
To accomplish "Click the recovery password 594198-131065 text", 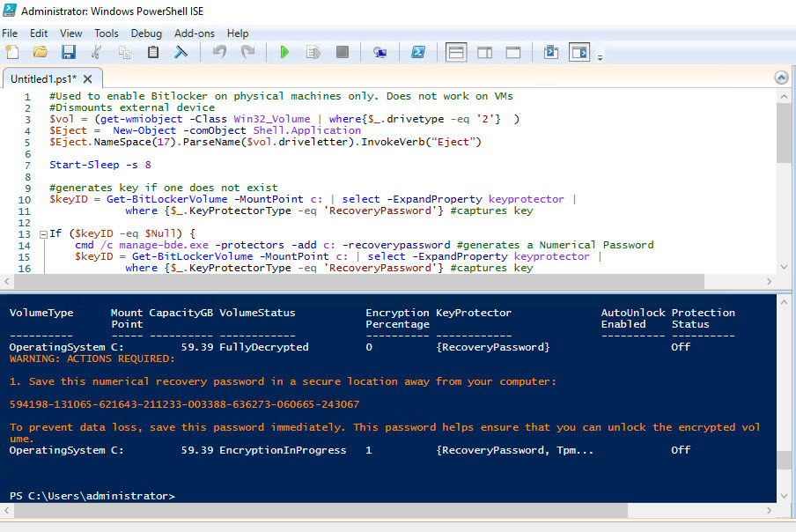I will [184, 404].
